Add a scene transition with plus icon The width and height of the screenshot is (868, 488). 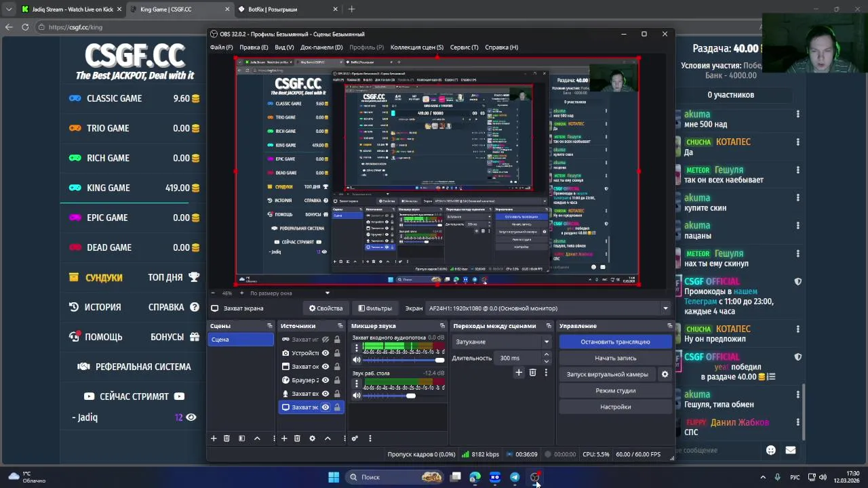519,372
